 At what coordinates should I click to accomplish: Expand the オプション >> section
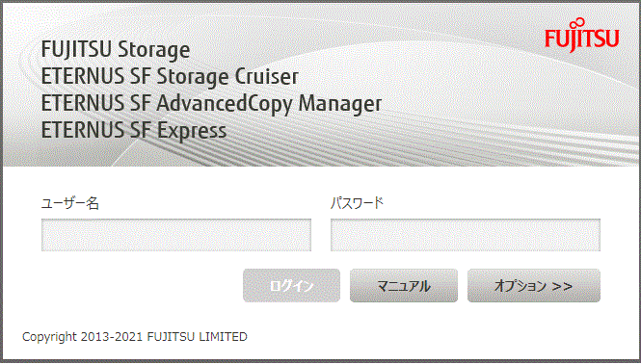534,286
